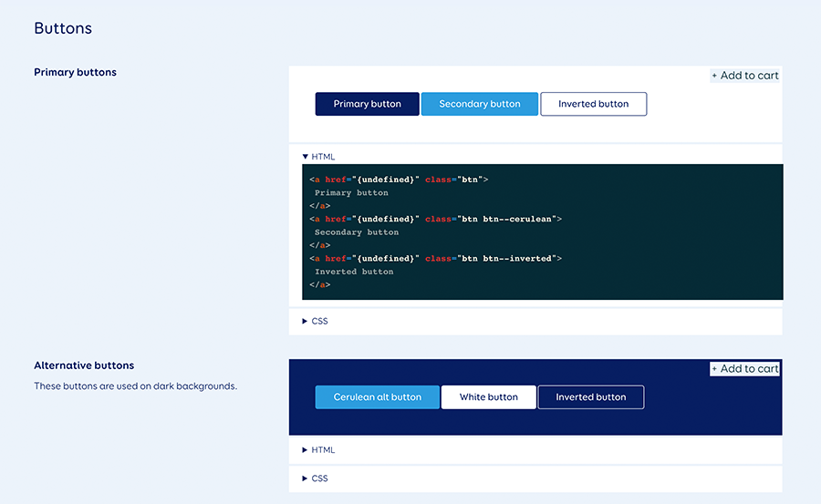Click the Inverted button on dark background
This screenshot has height=504, width=821.
pyautogui.click(x=590, y=396)
